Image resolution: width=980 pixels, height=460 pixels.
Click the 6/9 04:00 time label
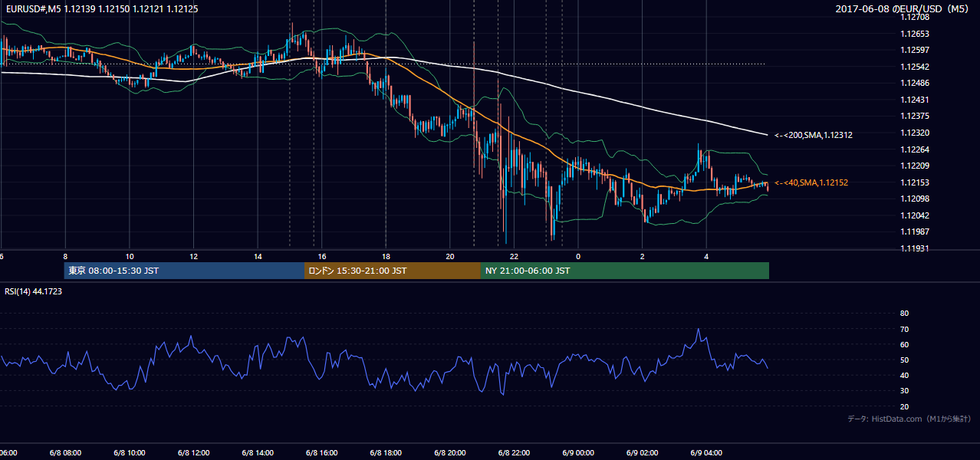coord(706,452)
